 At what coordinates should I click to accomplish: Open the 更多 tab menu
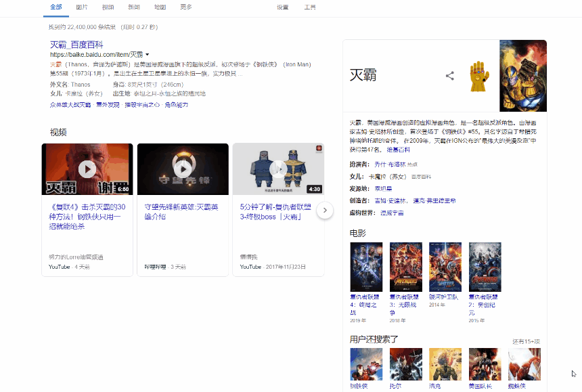tap(186, 7)
